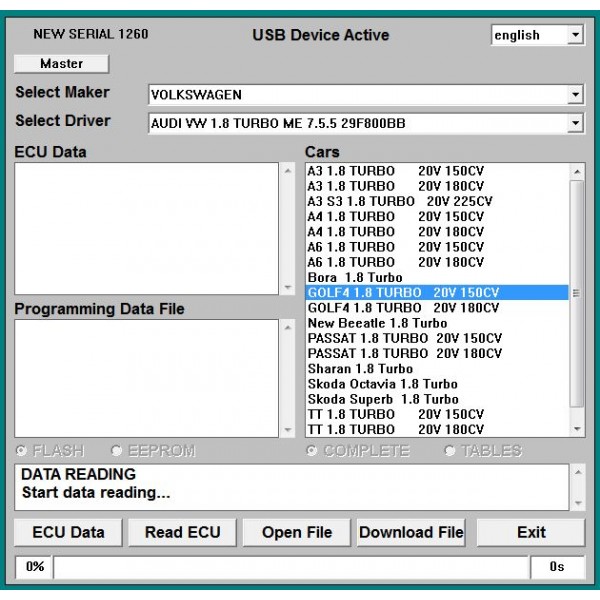Viewport: 600px width, 600px height.
Task: Select TT 1.8 TURBO 20V 150CV
Action: pyautogui.click(x=437, y=414)
